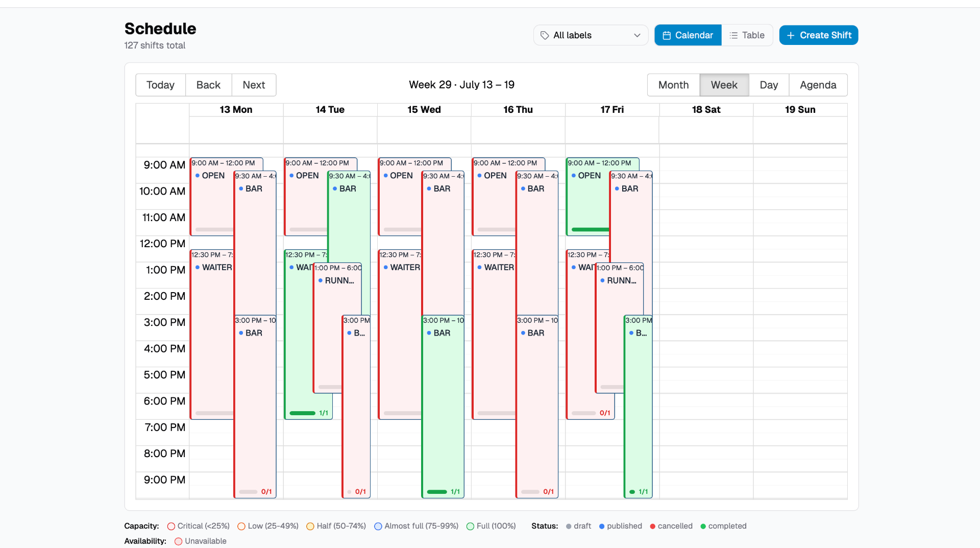Image resolution: width=980 pixels, height=548 pixels.
Task: Click the 19 Sun day header
Action: (x=800, y=109)
